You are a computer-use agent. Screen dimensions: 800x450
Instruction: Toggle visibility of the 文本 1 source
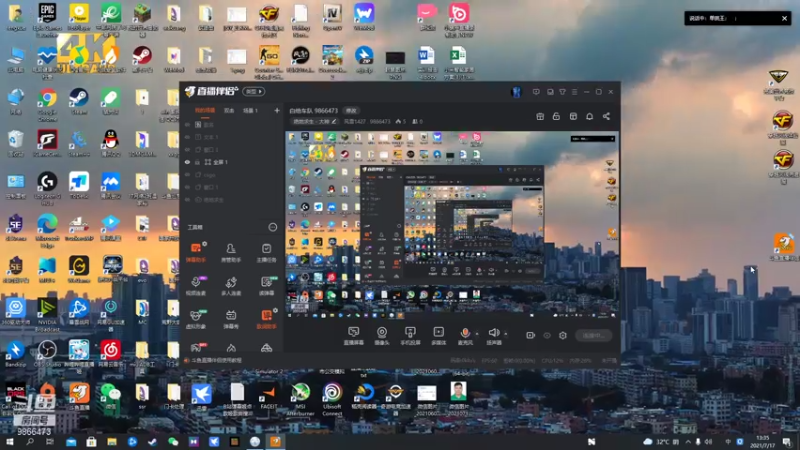tap(187, 137)
